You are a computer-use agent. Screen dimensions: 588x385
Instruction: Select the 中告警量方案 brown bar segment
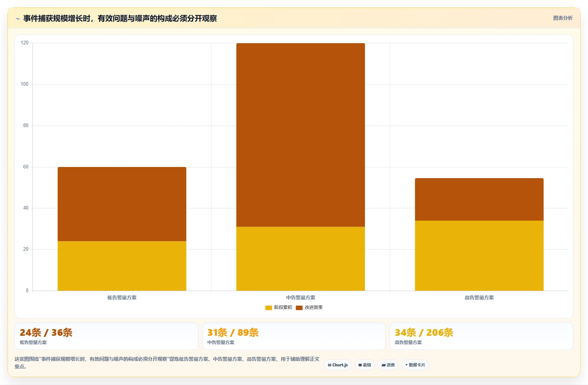[x=301, y=135]
